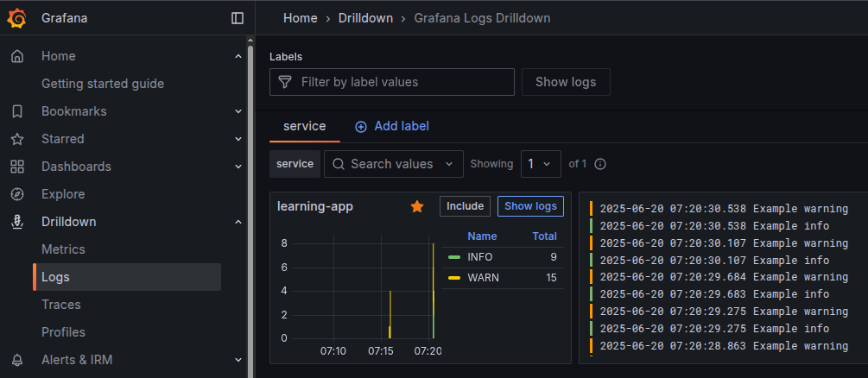Select the service tab
This screenshot has height=378, width=868.
click(x=305, y=127)
